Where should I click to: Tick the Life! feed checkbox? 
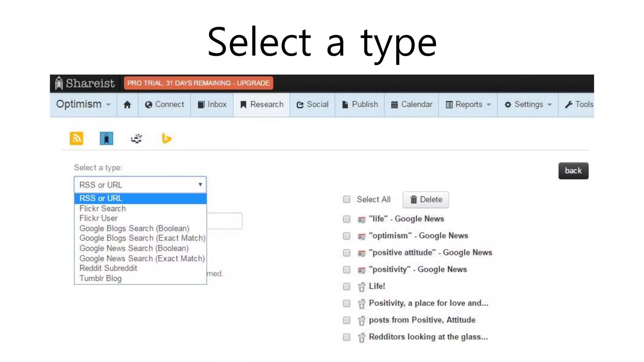coord(347,287)
